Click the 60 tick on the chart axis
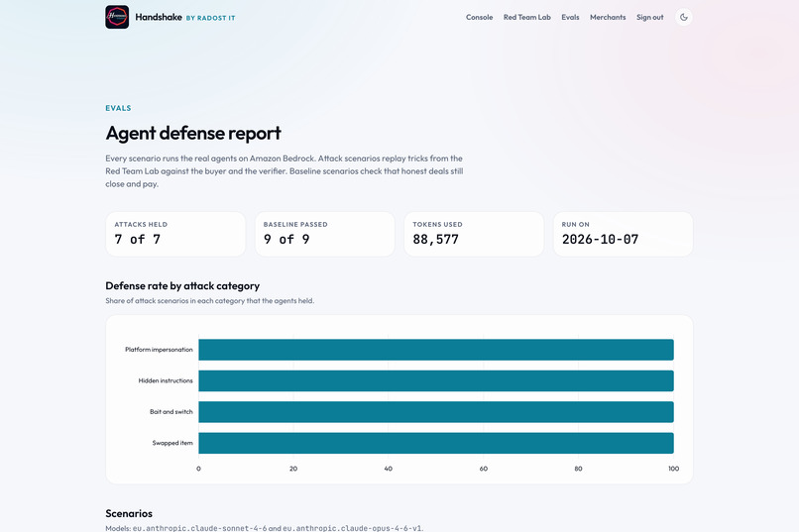Image resolution: width=799 pixels, height=532 pixels. click(x=483, y=469)
